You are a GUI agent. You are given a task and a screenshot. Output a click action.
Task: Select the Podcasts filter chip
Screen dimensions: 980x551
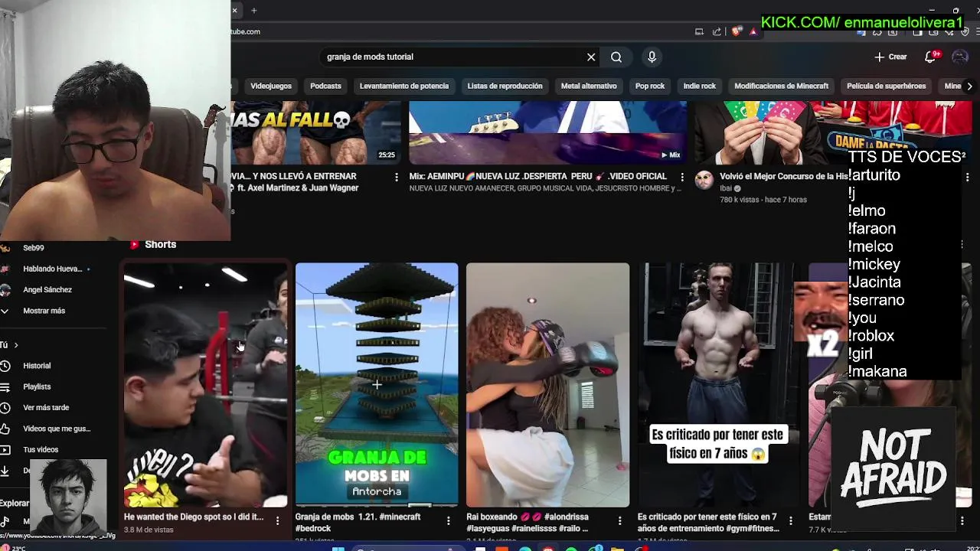(325, 86)
